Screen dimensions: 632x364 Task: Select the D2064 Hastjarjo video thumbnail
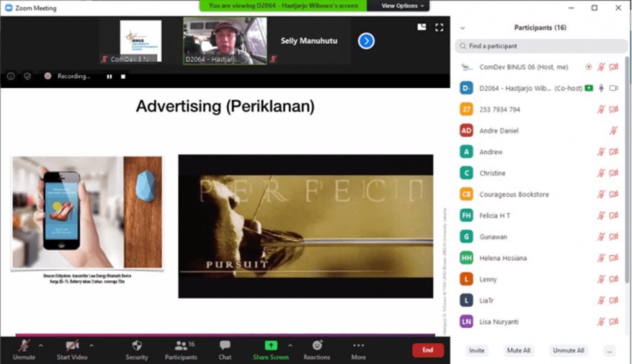coord(225,40)
